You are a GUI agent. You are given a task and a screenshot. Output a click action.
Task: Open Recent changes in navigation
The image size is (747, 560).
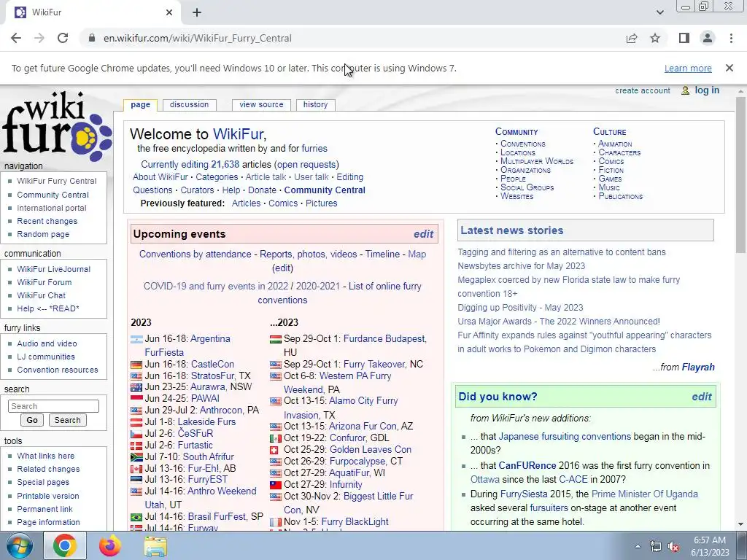[47, 221]
